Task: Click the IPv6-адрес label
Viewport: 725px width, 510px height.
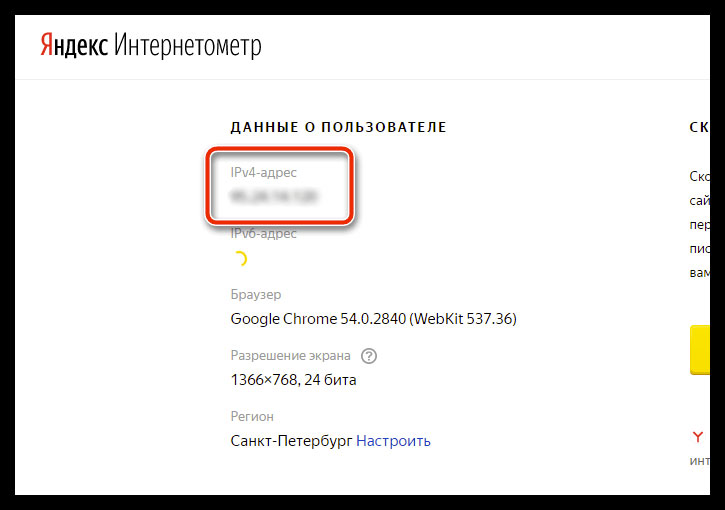Action: coord(264,233)
